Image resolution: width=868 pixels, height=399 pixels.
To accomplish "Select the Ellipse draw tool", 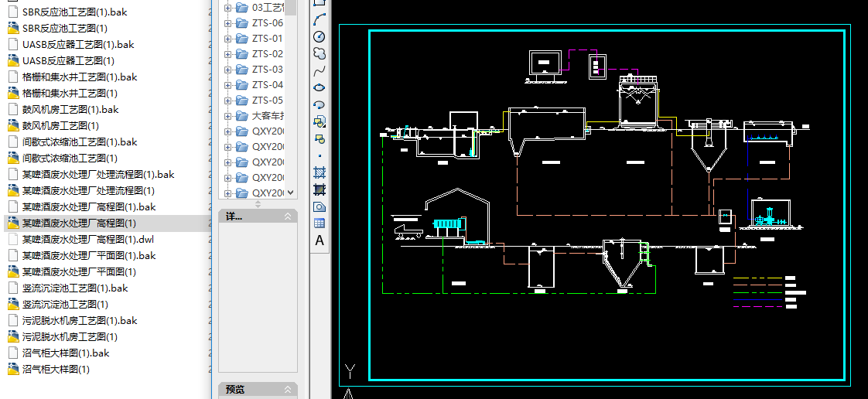I will (x=320, y=87).
